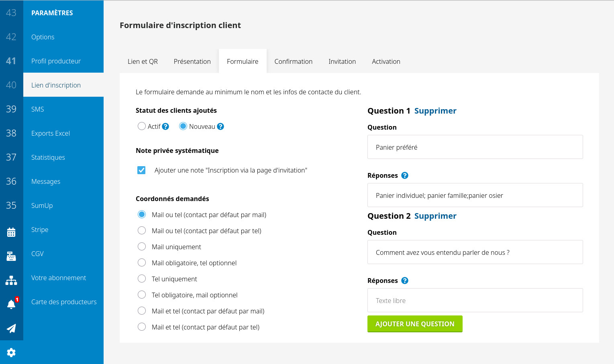Click help icon next to Question 1 Réponses
Viewport: 614px width, 364px height.
[x=405, y=175]
